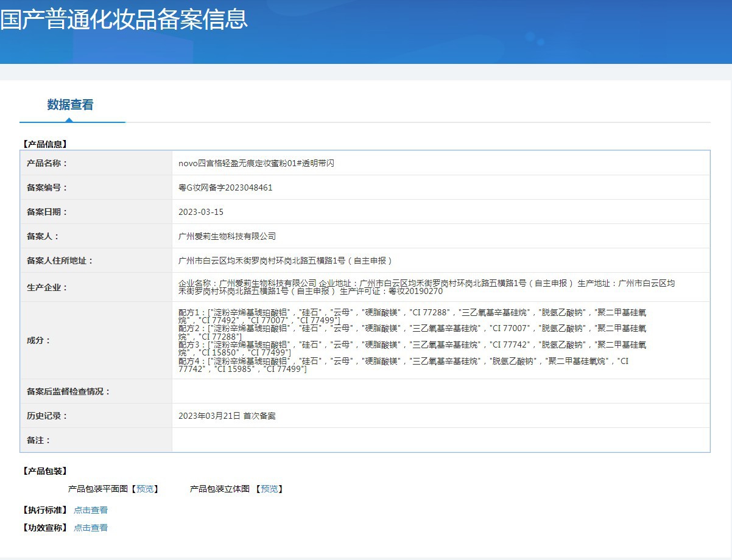Select the 配方1 ingredient list

click(x=412, y=316)
